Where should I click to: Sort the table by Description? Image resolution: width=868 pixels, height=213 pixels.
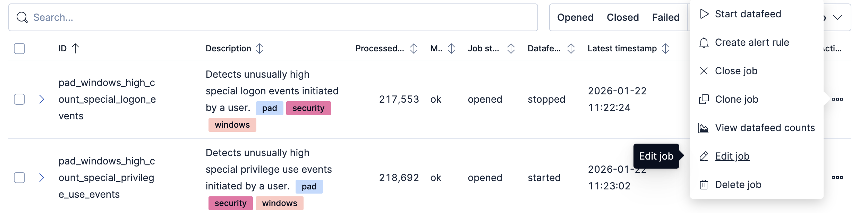tap(228, 49)
